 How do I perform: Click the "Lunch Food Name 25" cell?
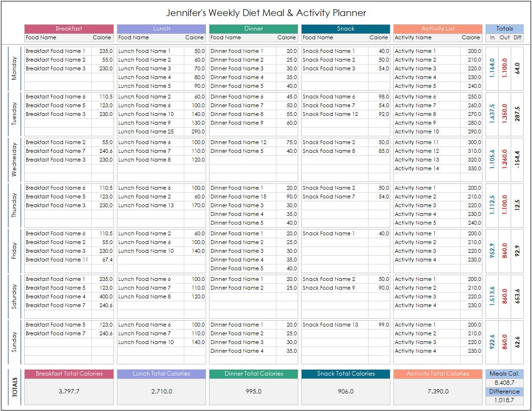[x=151, y=132]
